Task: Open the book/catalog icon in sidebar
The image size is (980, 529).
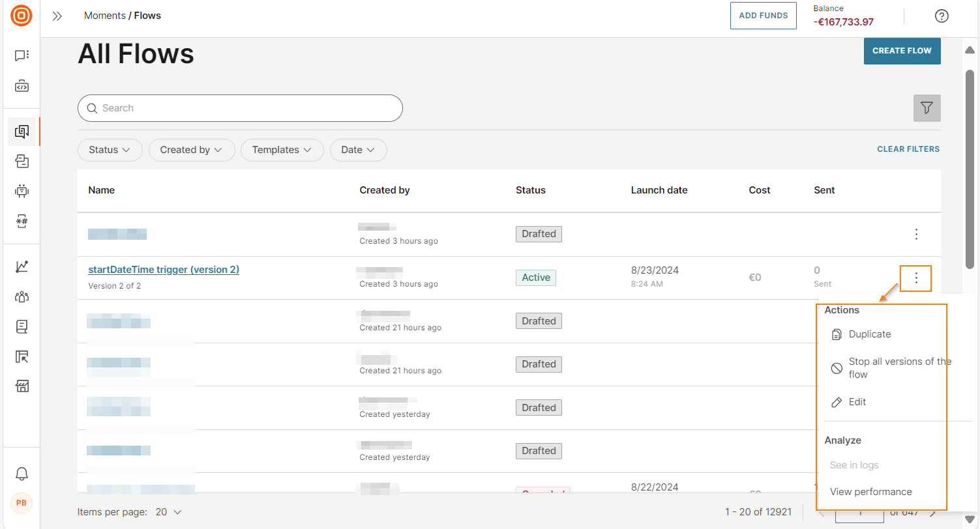Action: (22, 326)
